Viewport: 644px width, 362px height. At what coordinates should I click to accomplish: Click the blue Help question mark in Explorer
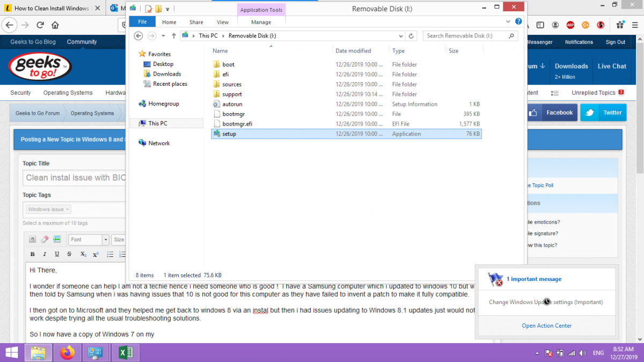pyautogui.click(x=518, y=22)
